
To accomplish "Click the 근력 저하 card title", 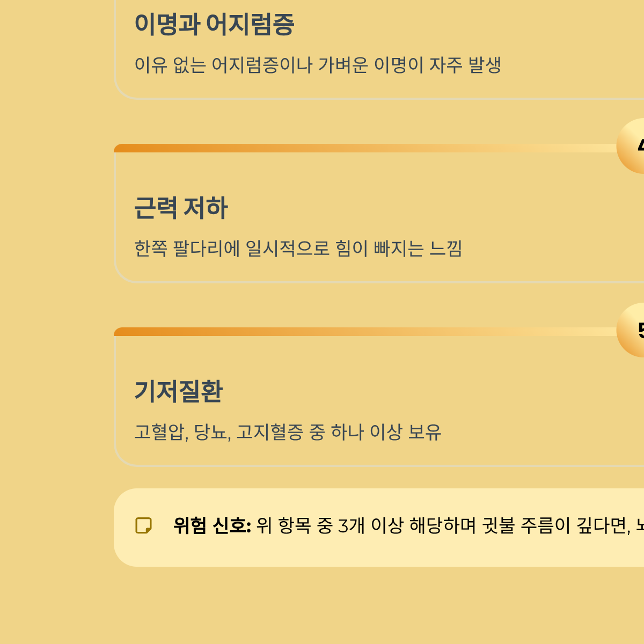I will [x=181, y=208].
